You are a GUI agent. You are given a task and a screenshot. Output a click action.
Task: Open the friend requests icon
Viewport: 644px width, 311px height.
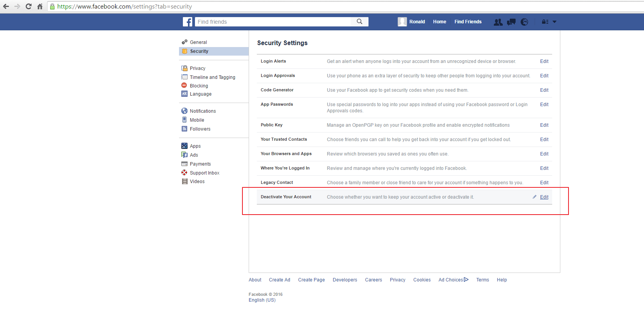[498, 22]
